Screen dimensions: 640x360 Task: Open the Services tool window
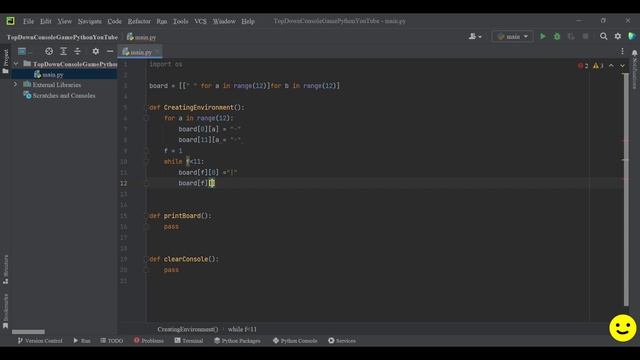pyautogui.click(x=342, y=340)
